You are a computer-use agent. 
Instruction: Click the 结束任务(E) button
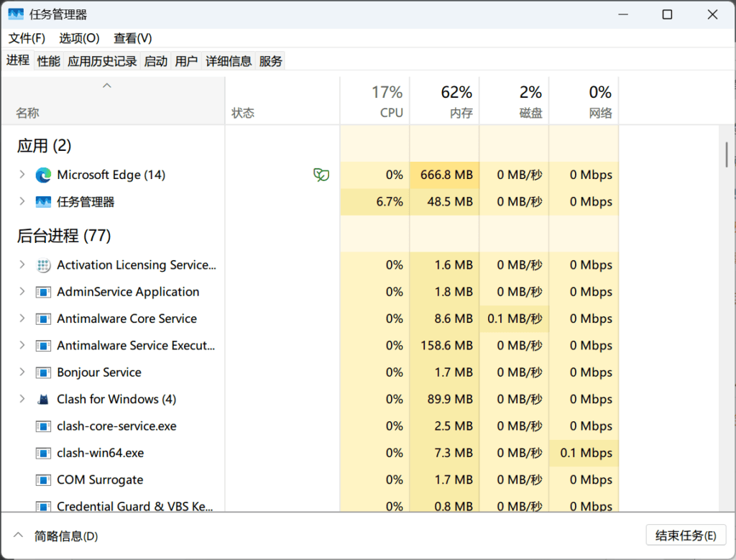click(x=686, y=536)
